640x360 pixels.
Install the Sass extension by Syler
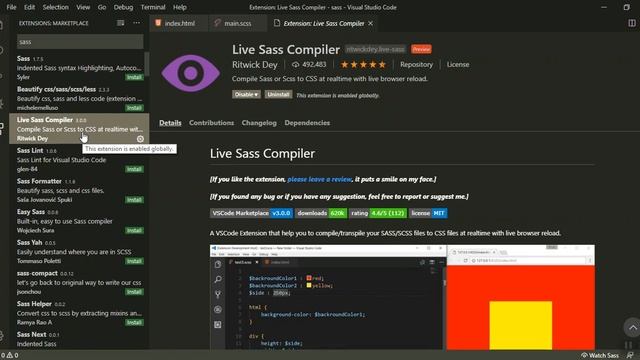point(134,77)
